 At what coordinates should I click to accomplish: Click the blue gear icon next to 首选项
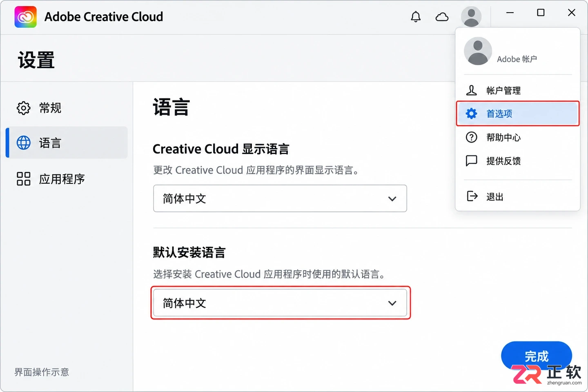point(471,114)
